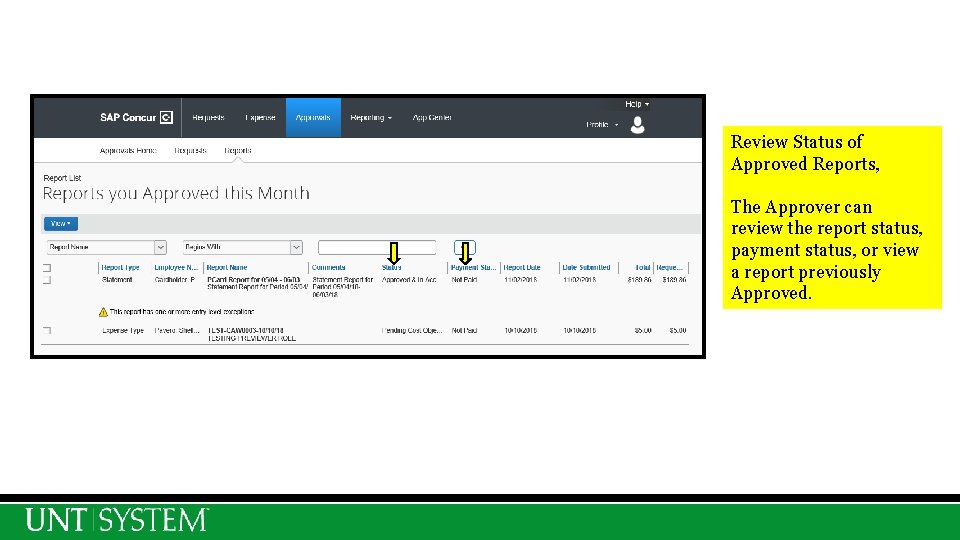Sort by Total column header
960x540 pixels.
point(642,268)
